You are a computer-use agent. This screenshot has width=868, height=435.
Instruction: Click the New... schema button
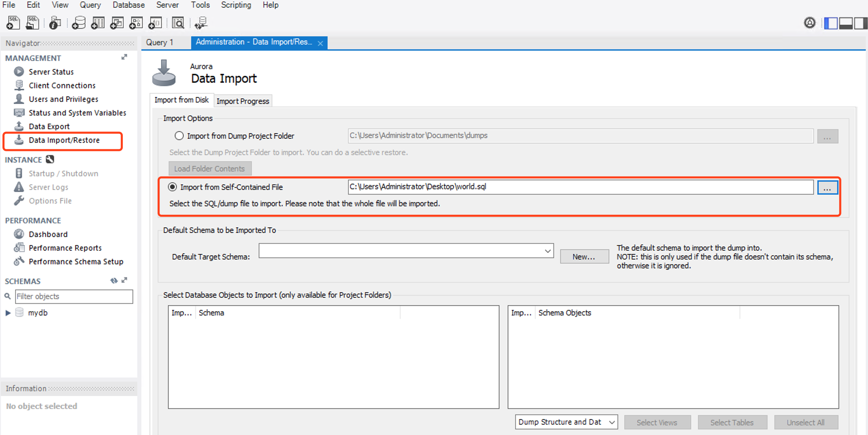(584, 257)
